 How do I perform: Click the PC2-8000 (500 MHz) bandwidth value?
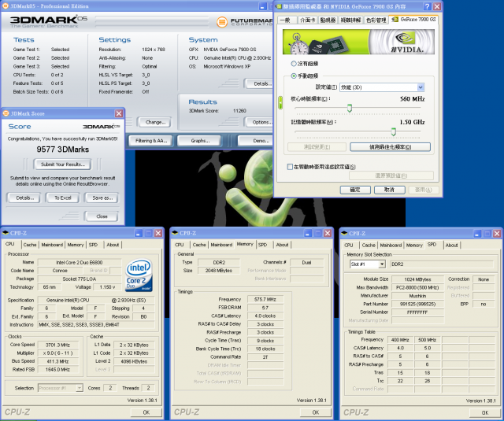click(x=417, y=287)
